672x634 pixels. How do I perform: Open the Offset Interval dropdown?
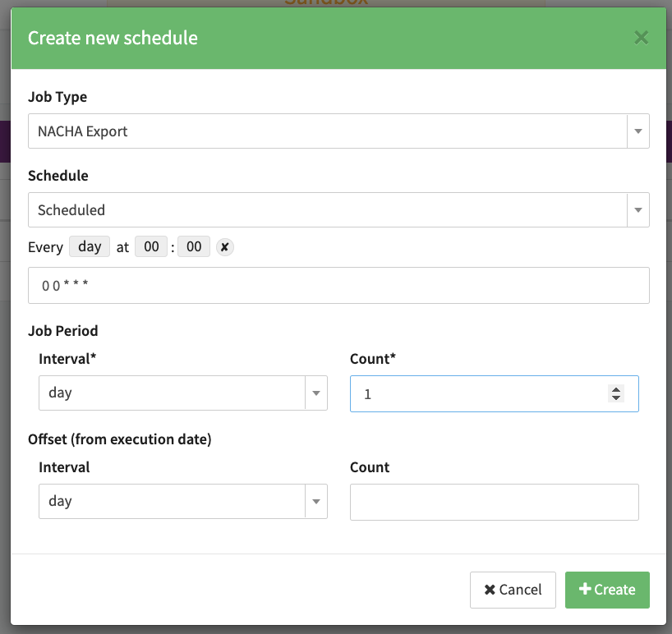pyautogui.click(x=173, y=502)
